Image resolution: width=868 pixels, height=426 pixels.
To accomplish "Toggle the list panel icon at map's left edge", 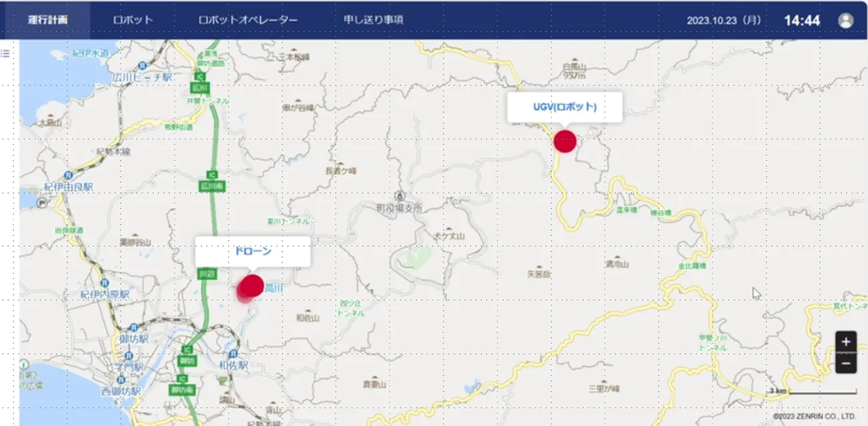I will point(5,53).
